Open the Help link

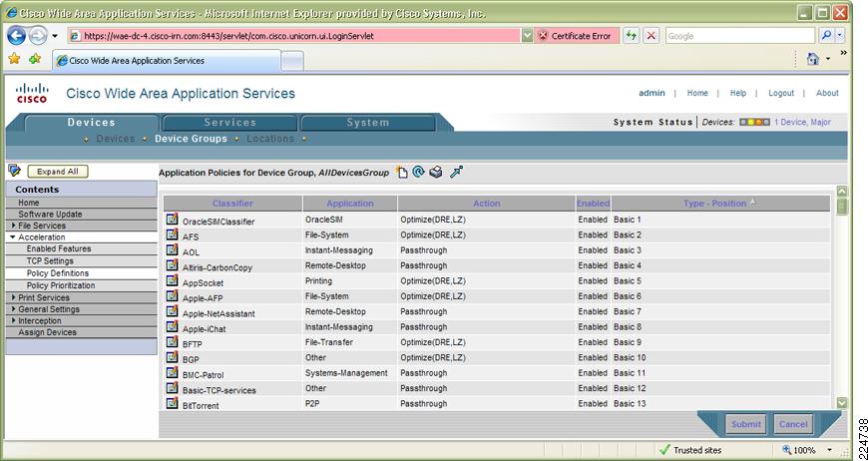click(x=738, y=93)
